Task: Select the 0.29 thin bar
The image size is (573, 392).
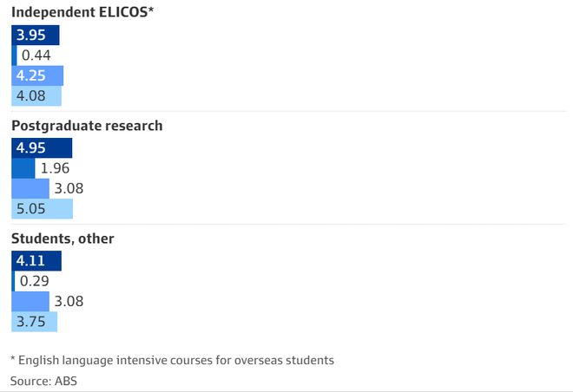Action: (13, 281)
